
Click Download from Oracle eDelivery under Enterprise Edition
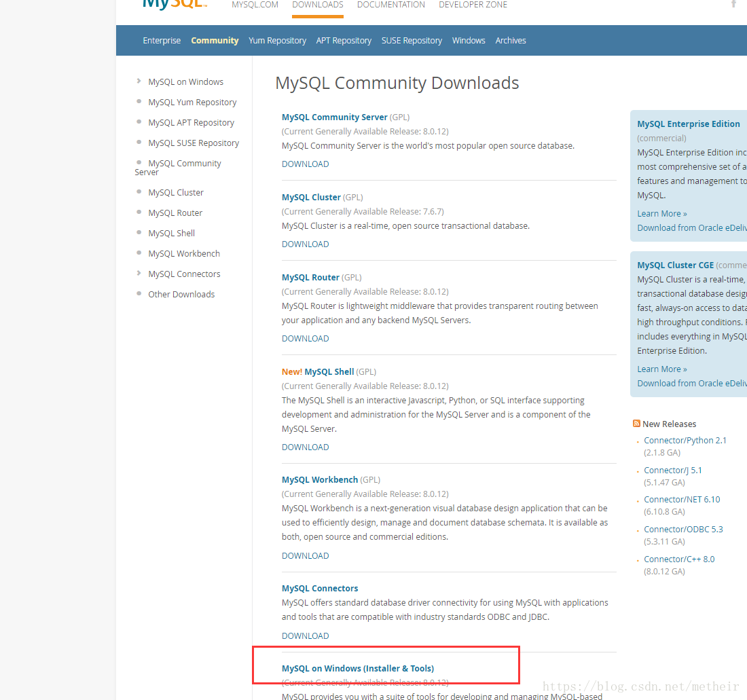(x=692, y=228)
